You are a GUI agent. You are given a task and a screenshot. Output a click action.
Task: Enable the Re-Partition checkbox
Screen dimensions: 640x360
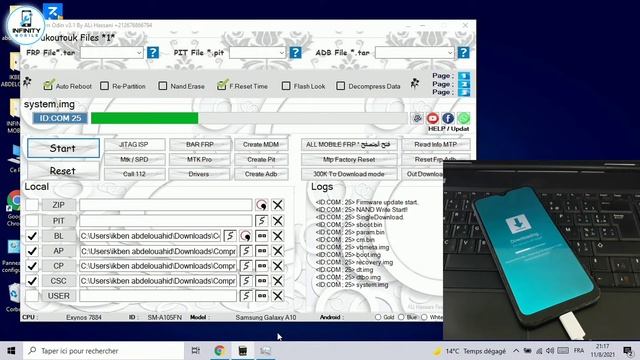click(104, 86)
